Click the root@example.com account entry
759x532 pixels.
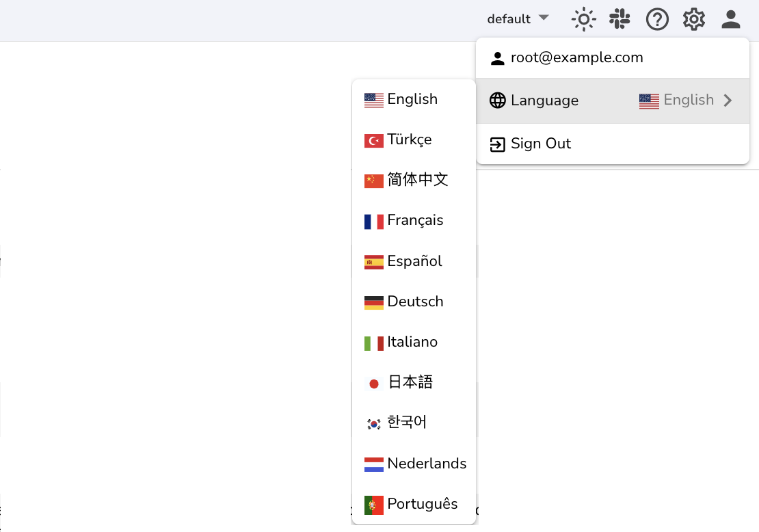click(x=576, y=57)
